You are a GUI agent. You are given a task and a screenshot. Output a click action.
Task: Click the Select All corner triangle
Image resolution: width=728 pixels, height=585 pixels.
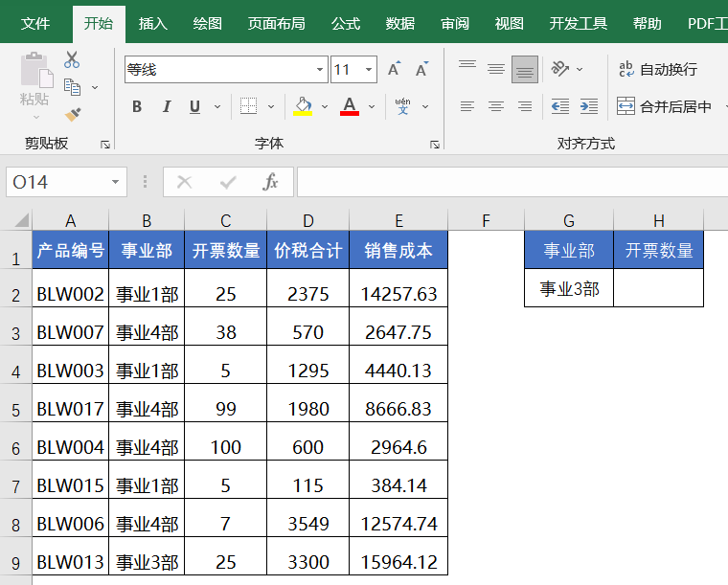[x=21, y=220]
